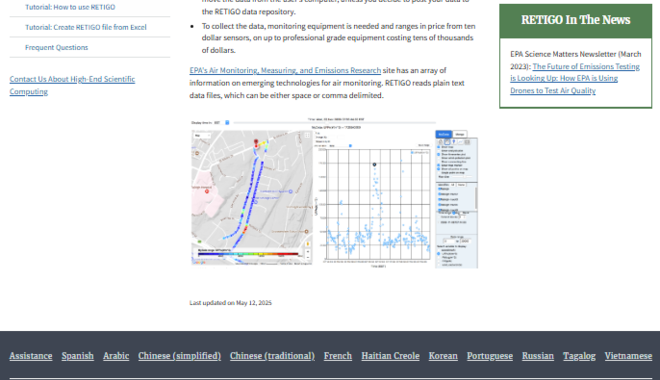Open the Vietnamese language link
The height and width of the screenshot is (380, 660).
click(628, 356)
